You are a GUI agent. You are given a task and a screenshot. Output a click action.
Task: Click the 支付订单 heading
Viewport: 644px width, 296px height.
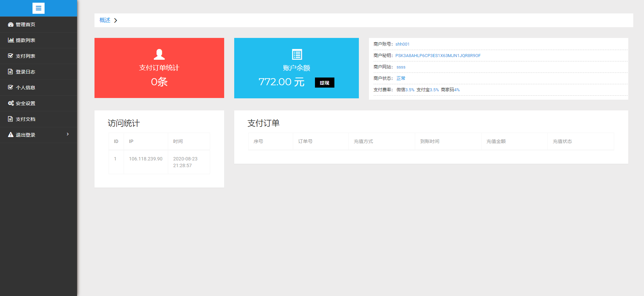(x=264, y=123)
